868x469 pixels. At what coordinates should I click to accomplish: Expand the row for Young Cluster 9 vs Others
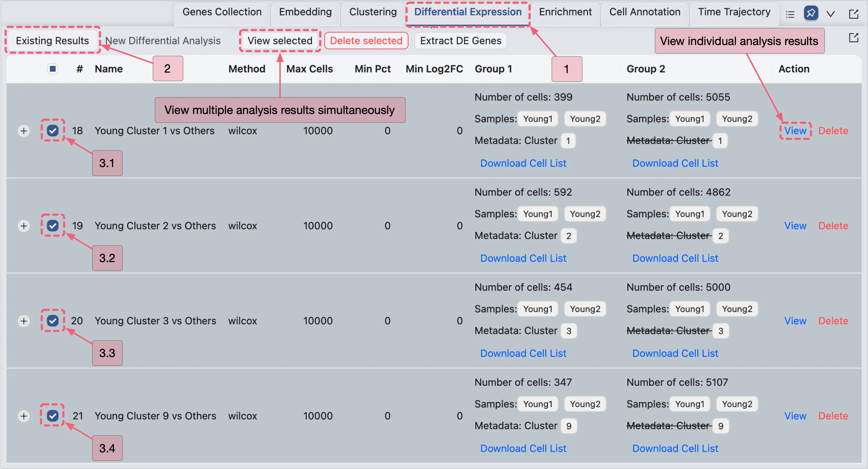coord(24,416)
